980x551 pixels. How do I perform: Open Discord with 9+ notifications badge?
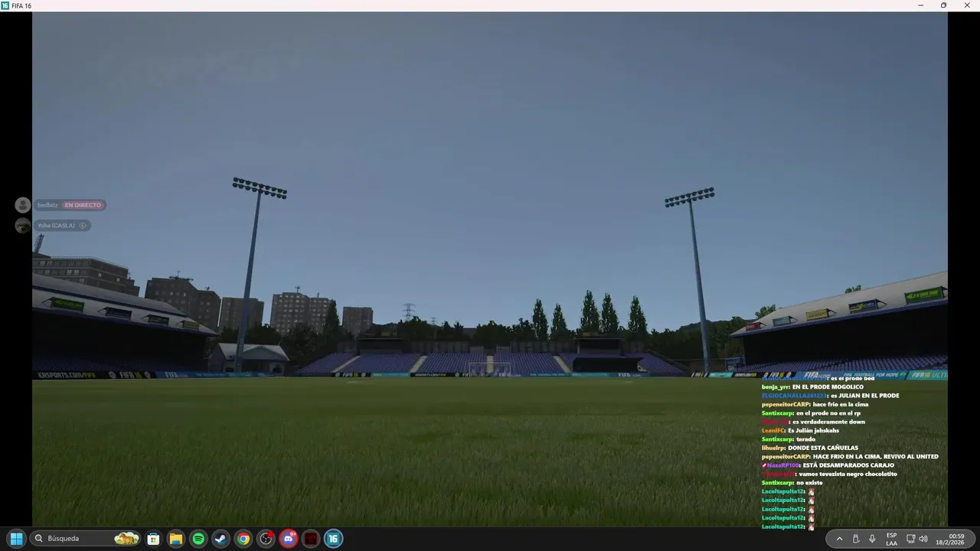point(289,539)
